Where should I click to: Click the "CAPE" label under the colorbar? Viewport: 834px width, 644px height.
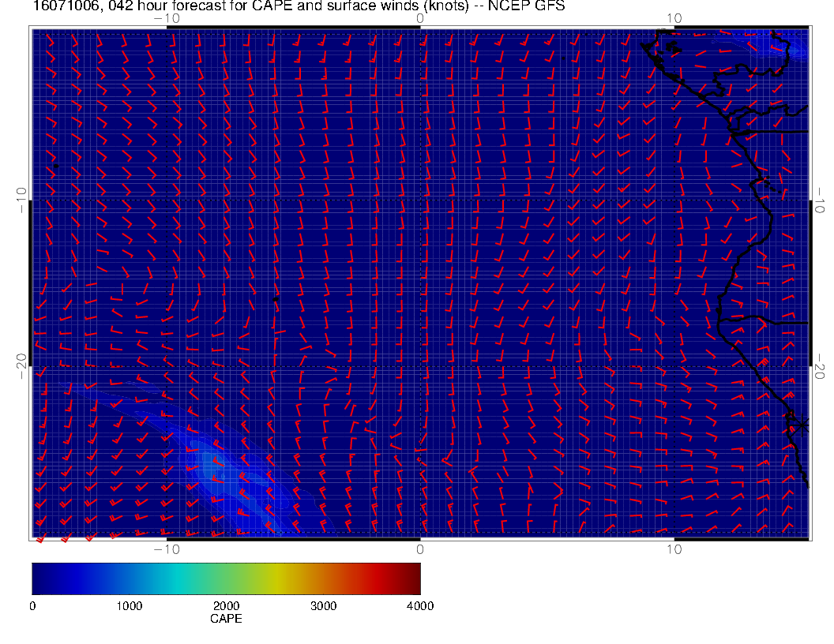226,619
